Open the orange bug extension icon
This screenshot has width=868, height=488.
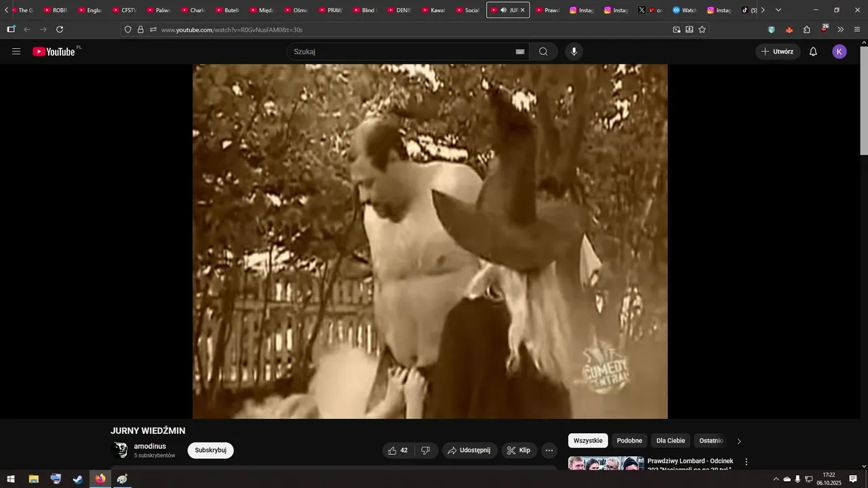(x=789, y=29)
